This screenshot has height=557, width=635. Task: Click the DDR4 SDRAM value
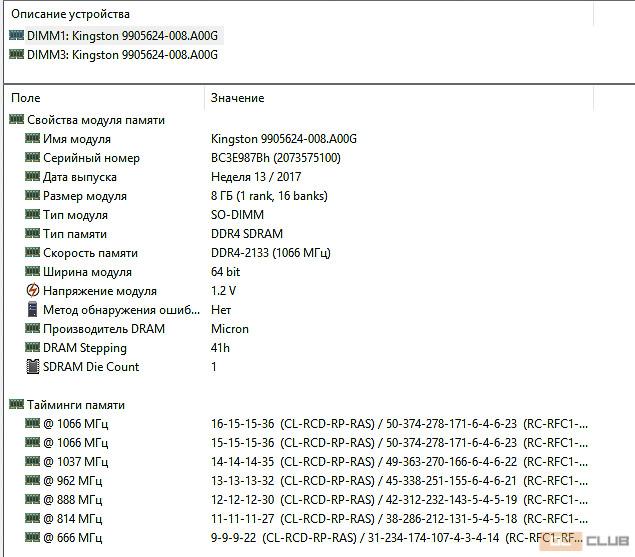[x=247, y=234]
